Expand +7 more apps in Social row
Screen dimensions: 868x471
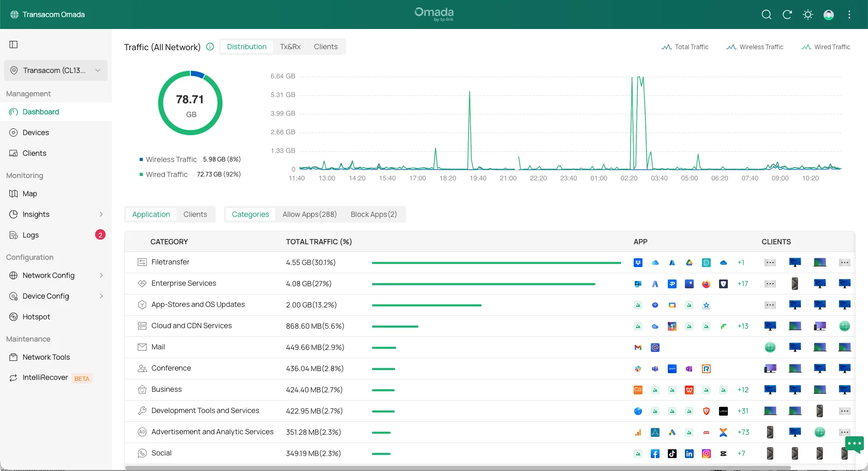[741, 454]
